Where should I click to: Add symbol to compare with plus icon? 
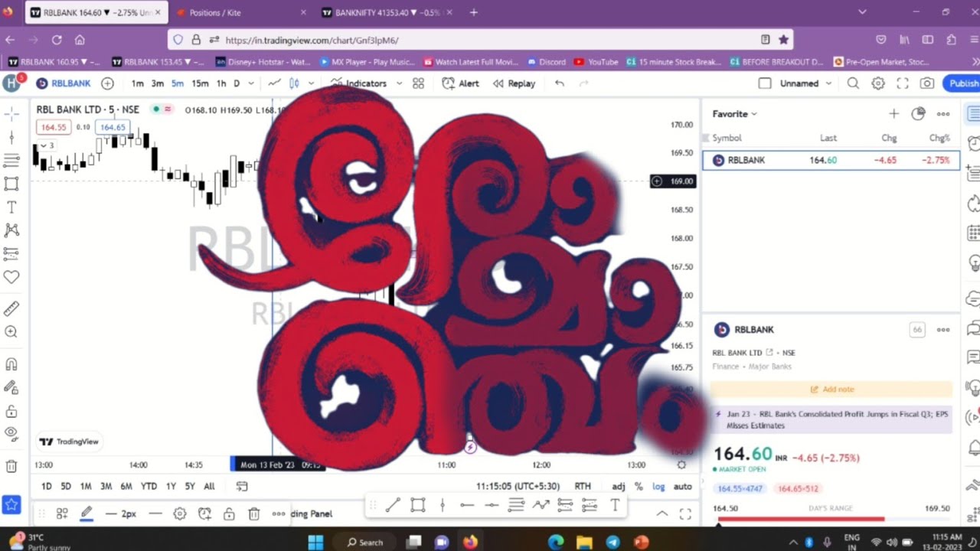[x=107, y=83]
